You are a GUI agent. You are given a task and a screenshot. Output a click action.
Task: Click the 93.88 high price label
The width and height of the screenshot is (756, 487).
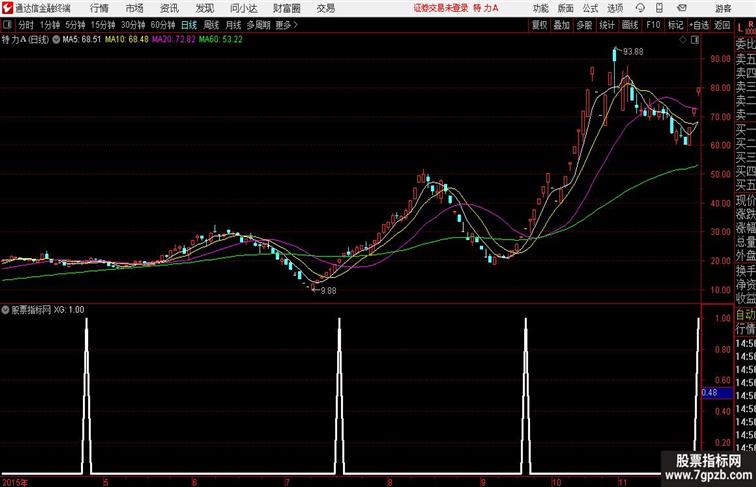coord(633,52)
